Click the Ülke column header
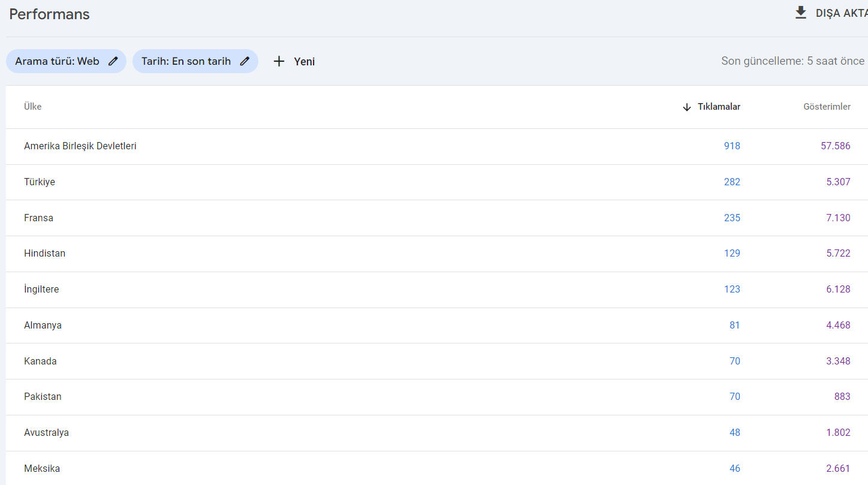This screenshot has width=868, height=485. (33, 107)
